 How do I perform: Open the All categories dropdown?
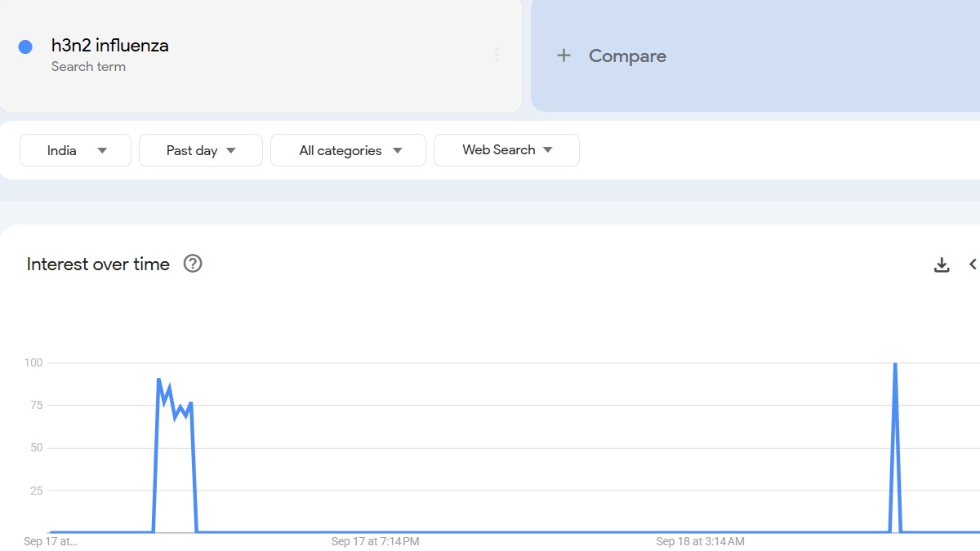point(348,150)
